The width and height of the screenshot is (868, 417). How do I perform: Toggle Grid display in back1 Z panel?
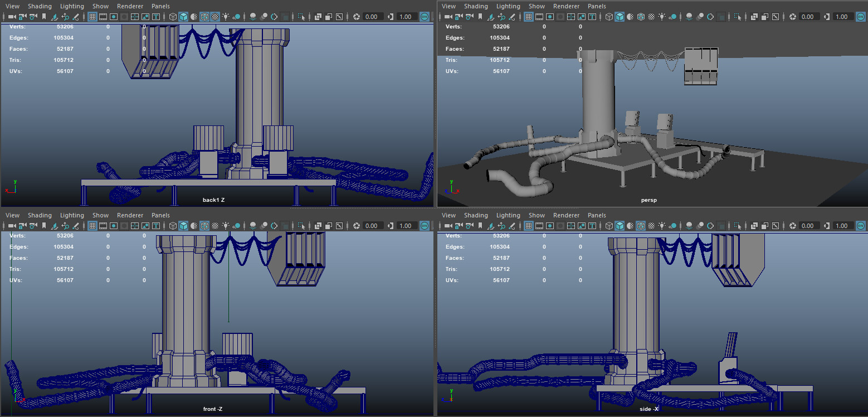(x=92, y=17)
